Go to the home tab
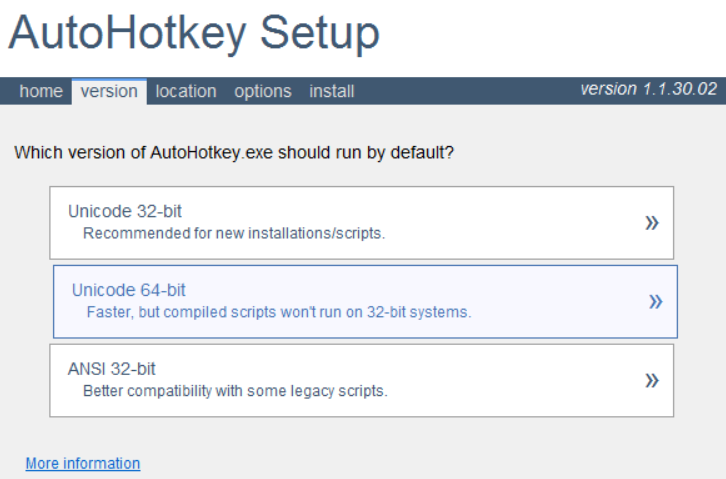Image resolution: width=726 pixels, height=479 pixels. (41, 91)
